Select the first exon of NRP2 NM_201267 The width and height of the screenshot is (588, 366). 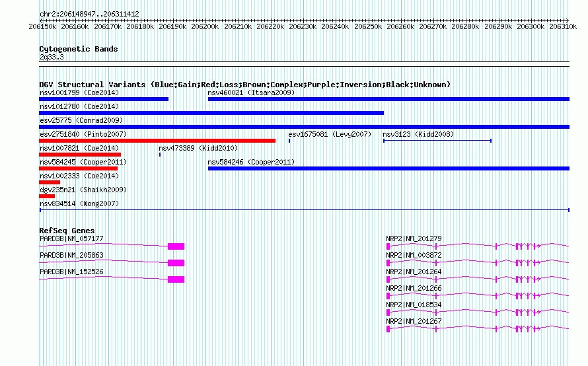(x=388, y=329)
